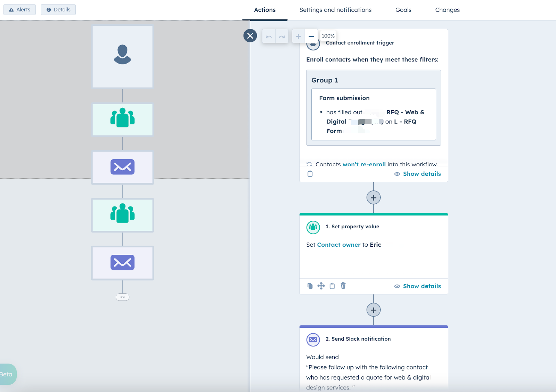Click the clipboard icon on the trigger card
The image size is (556, 392).
pyautogui.click(x=310, y=174)
